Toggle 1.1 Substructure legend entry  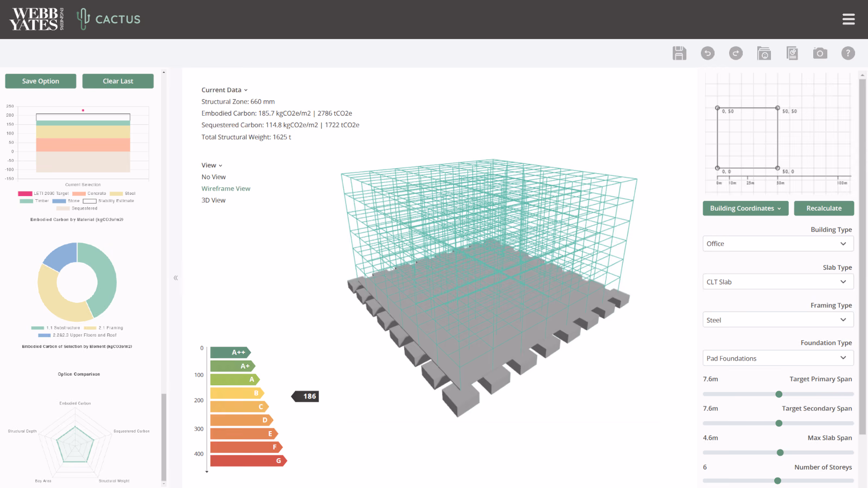pyautogui.click(x=55, y=328)
